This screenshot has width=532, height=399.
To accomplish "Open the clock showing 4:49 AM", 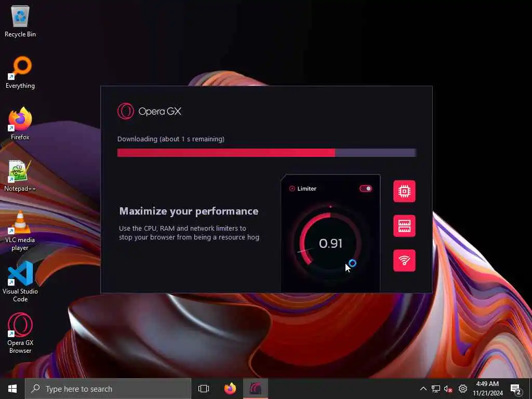I will click(487, 389).
